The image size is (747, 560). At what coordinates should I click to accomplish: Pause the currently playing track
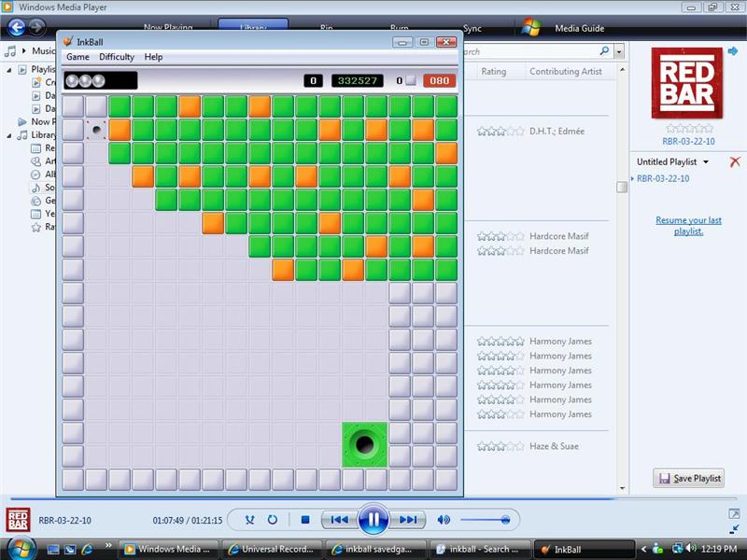click(373, 519)
